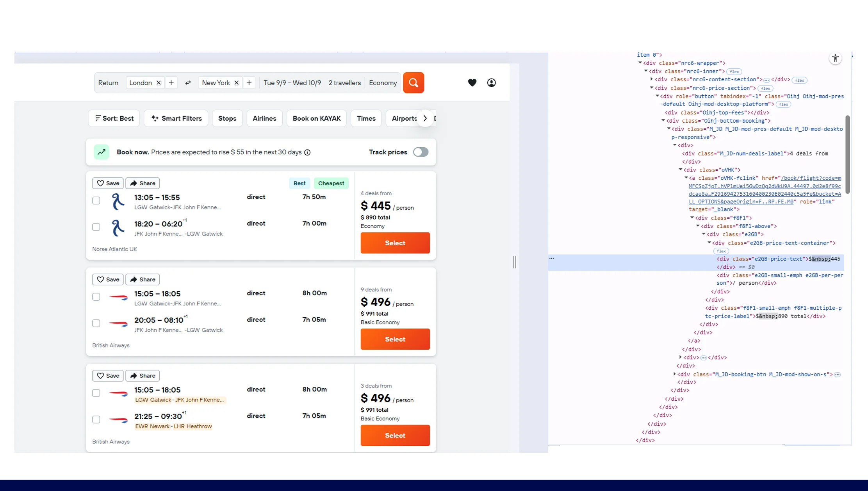
Task: Share the British Airways 15:05 flight
Action: click(x=143, y=279)
